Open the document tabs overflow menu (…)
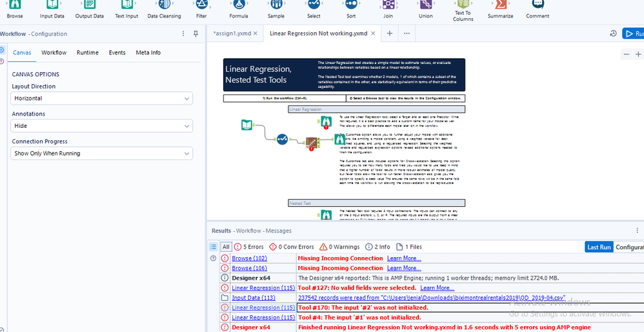The width and height of the screenshot is (644, 332). coord(407,34)
